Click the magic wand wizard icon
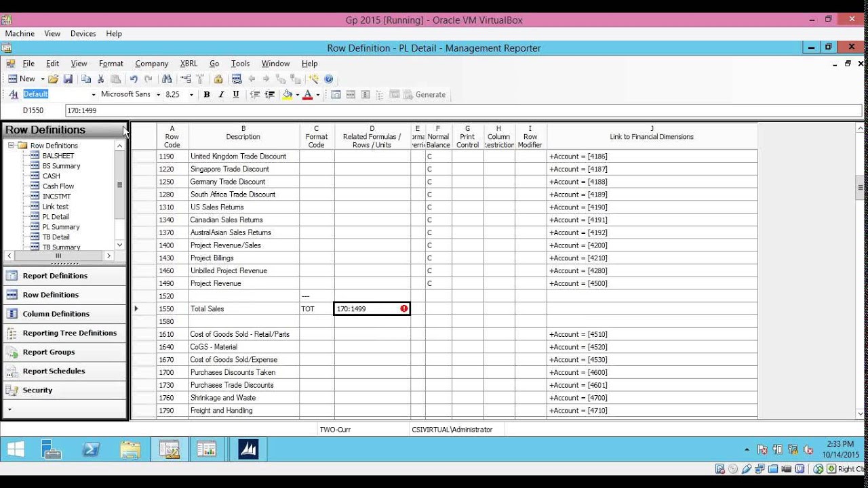 click(x=313, y=79)
